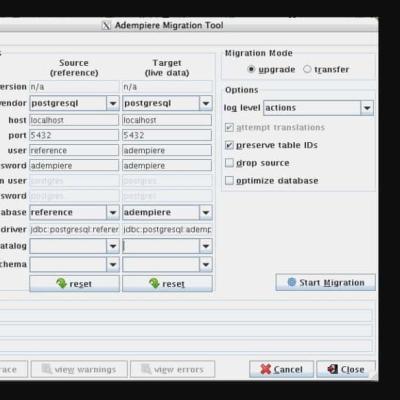Click the Source user field showing reference
Screen dimensions: 400x400
click(74, 150)
